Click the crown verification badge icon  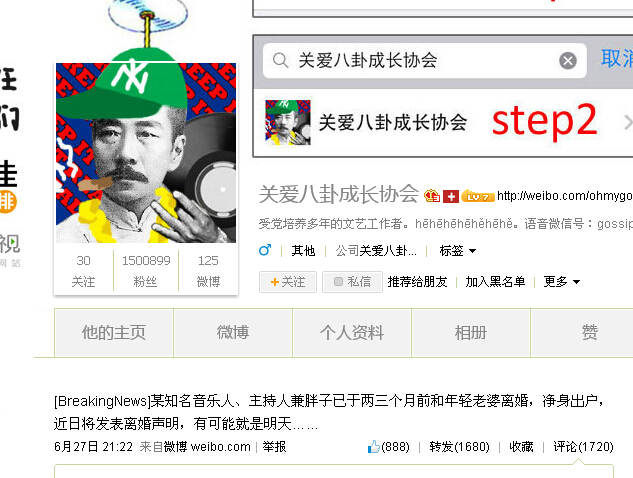point(432,196)
